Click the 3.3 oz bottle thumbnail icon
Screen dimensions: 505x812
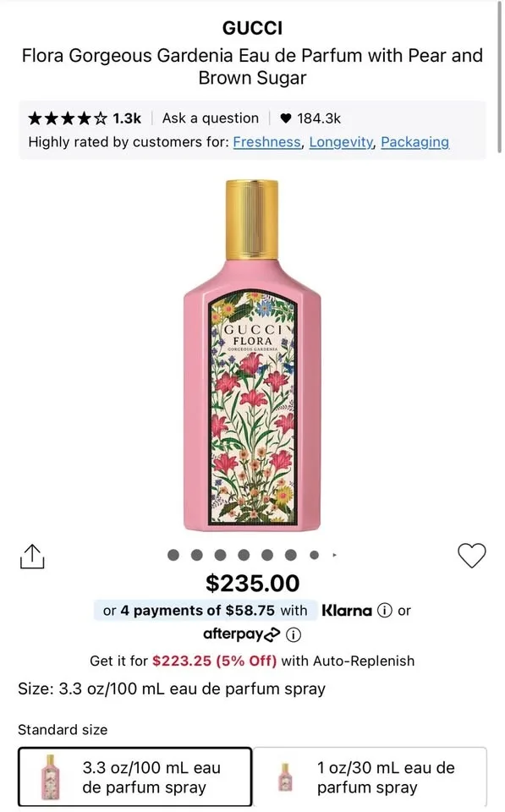[x=48, y=776]
